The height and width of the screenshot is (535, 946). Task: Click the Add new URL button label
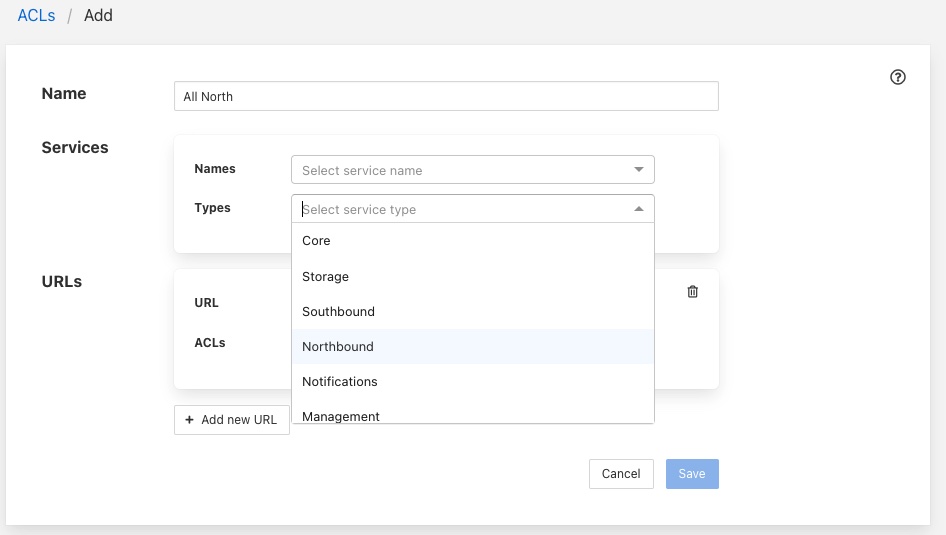click(239, 420)
